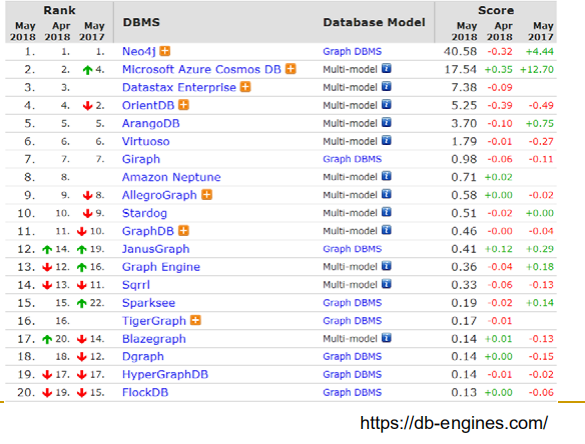Open the Microsoft Azure Cosmos DB link

(201, 69)
